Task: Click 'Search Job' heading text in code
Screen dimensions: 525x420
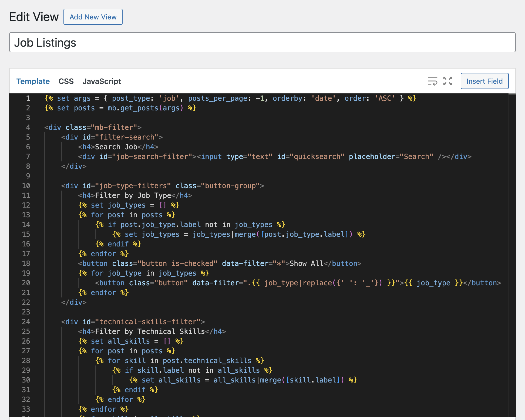Action: coord(116,147)
